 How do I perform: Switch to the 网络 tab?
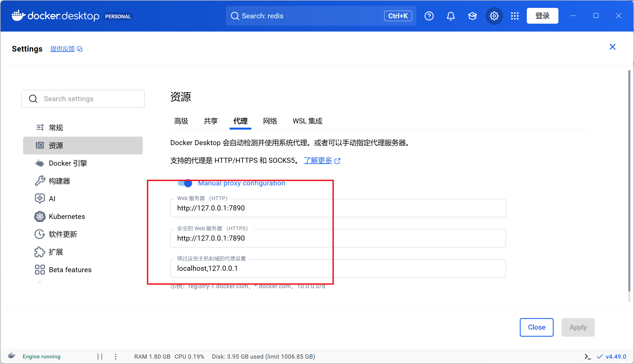270,121
